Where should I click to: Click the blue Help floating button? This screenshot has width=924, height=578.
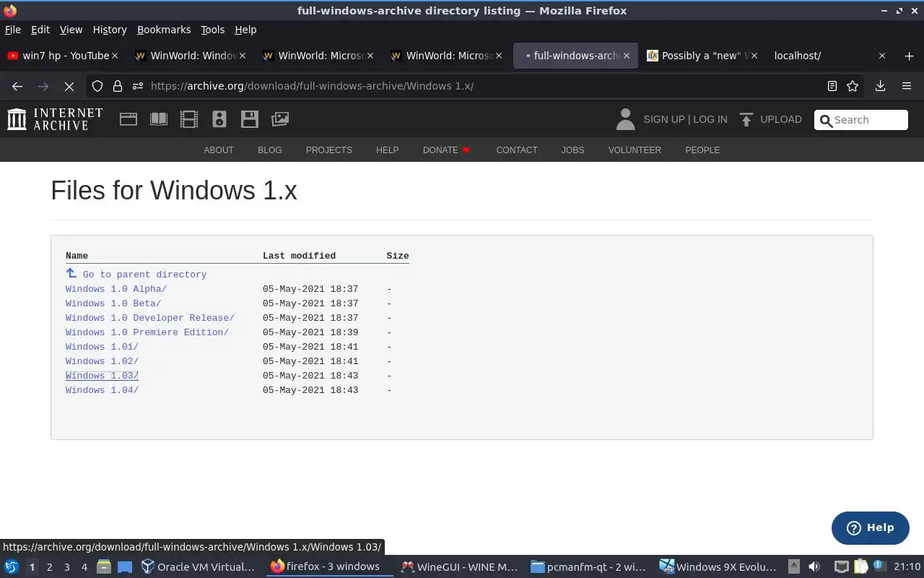pos(870,528)
